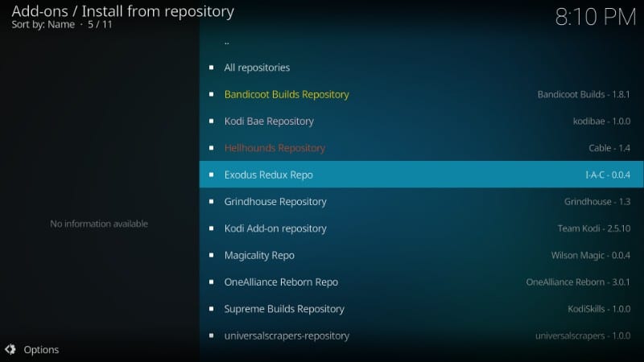Click the 'Sort by: Name · 5 / 11' label
This screenshot has width=644, height=362.
[x=62, y=24]
